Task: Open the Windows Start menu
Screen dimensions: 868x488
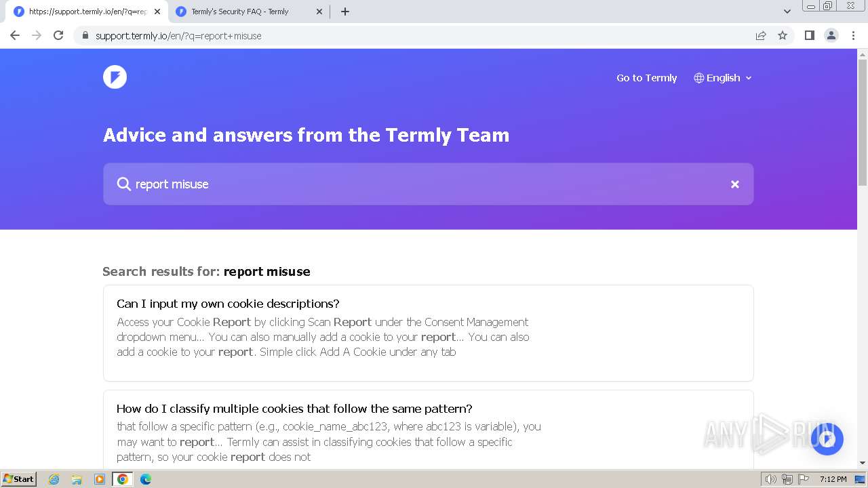Action: pos(18,479)
